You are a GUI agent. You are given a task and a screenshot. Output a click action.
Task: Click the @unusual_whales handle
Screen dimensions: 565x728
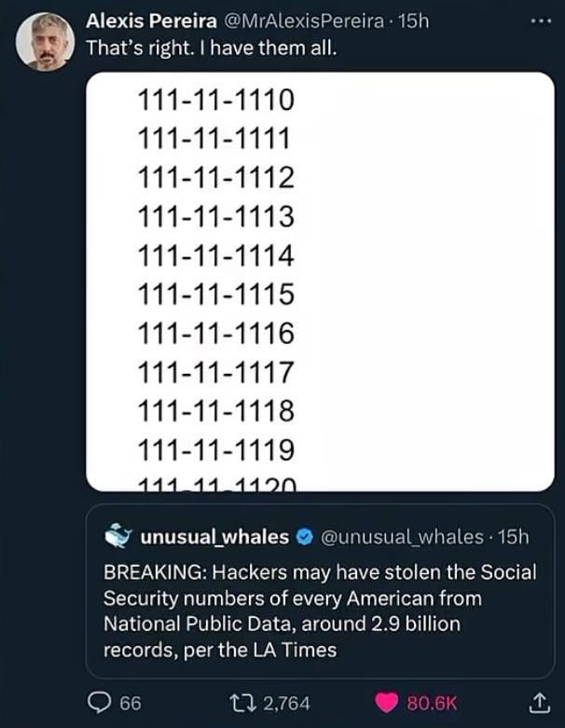pyautogui.click(x=402, y=537)
